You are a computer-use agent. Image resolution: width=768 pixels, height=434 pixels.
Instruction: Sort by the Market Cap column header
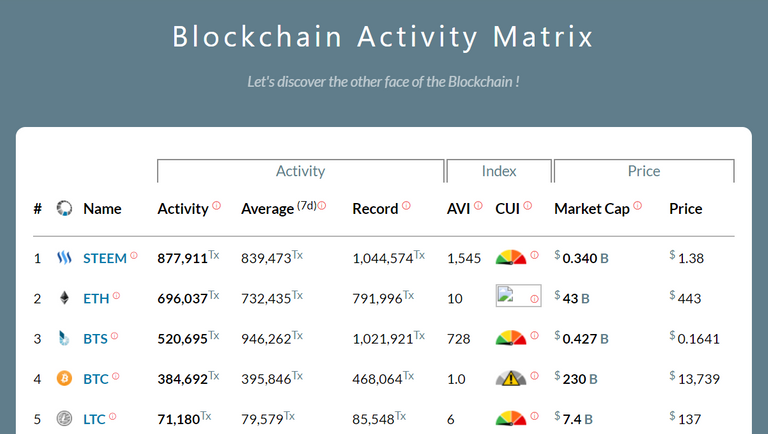pos(592,209)
